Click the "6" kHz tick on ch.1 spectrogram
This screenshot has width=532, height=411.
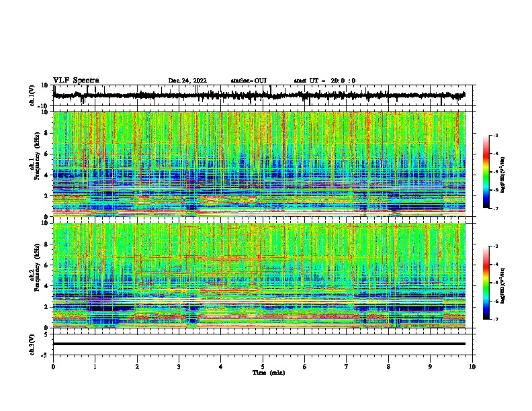(x=46, y=154)
